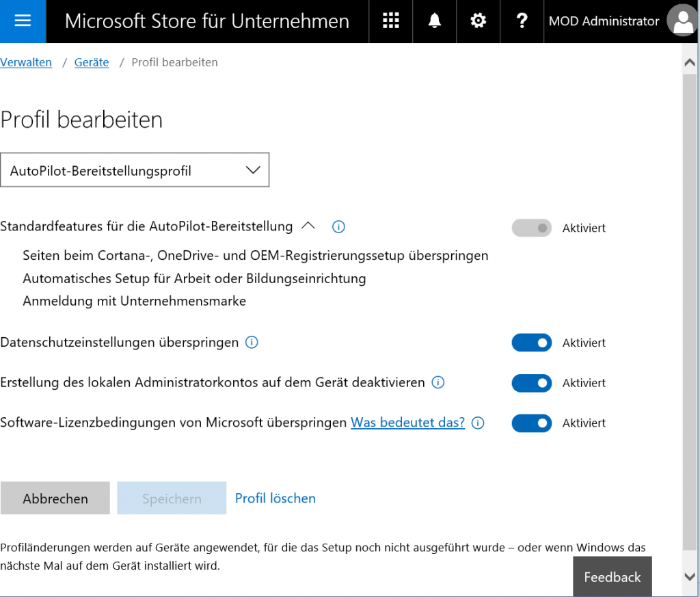Open the settings gear
This screenshot has height=597, width=700.
point(478,21)
